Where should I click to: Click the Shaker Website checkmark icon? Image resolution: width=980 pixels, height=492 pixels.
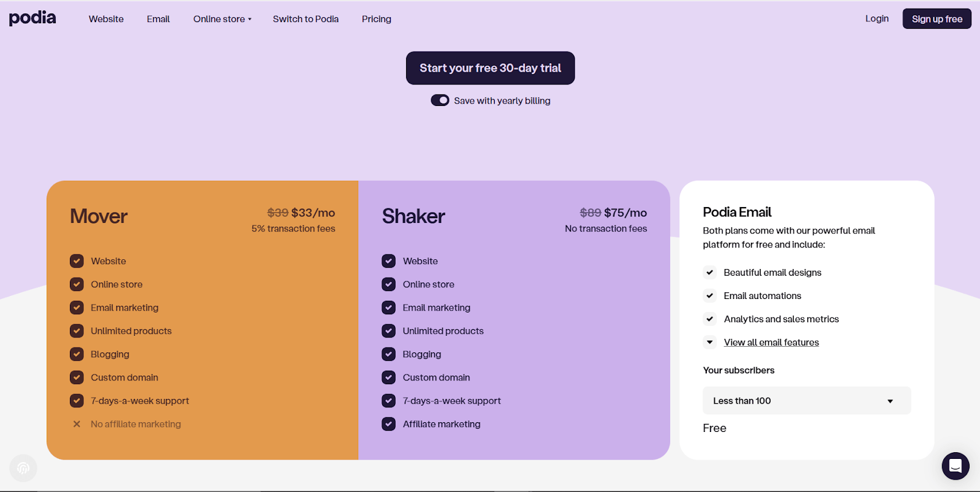pyautogui.click(x=388, y=261)
